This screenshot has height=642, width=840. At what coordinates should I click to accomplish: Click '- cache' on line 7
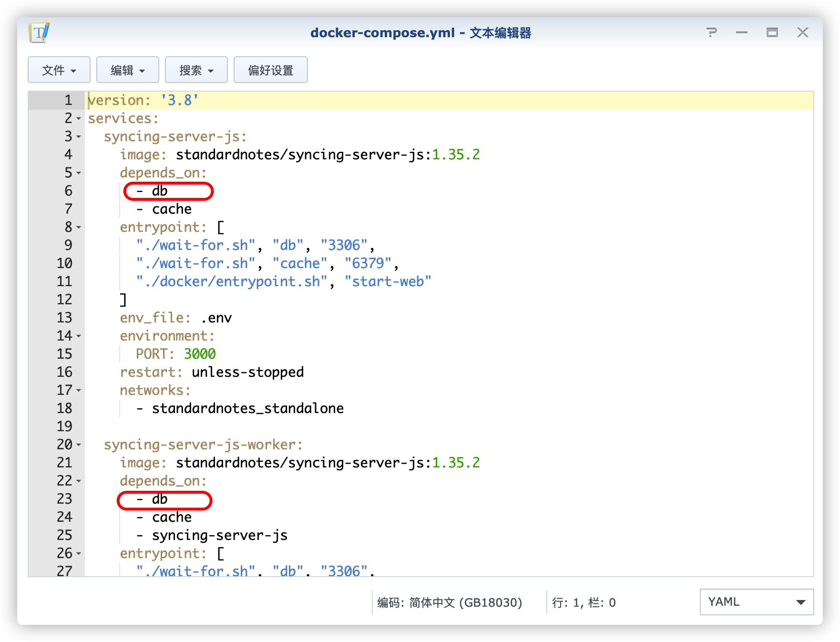point(164,209)
